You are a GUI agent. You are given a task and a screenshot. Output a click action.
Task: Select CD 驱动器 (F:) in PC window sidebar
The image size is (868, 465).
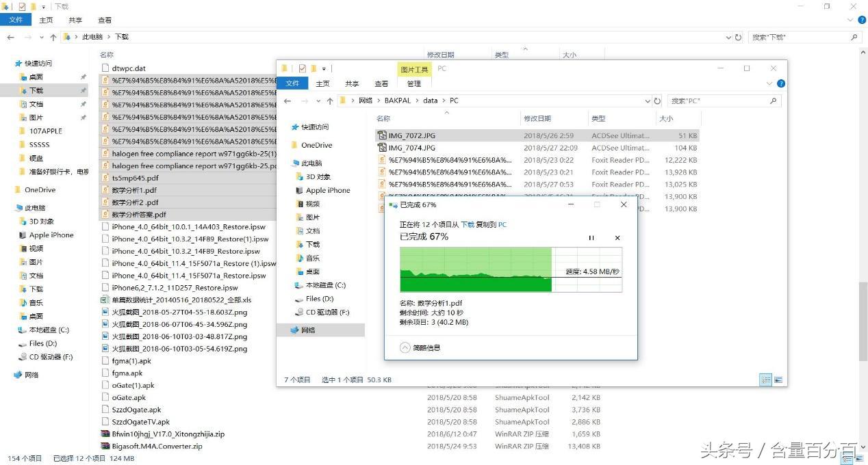[x=327, y=312]
